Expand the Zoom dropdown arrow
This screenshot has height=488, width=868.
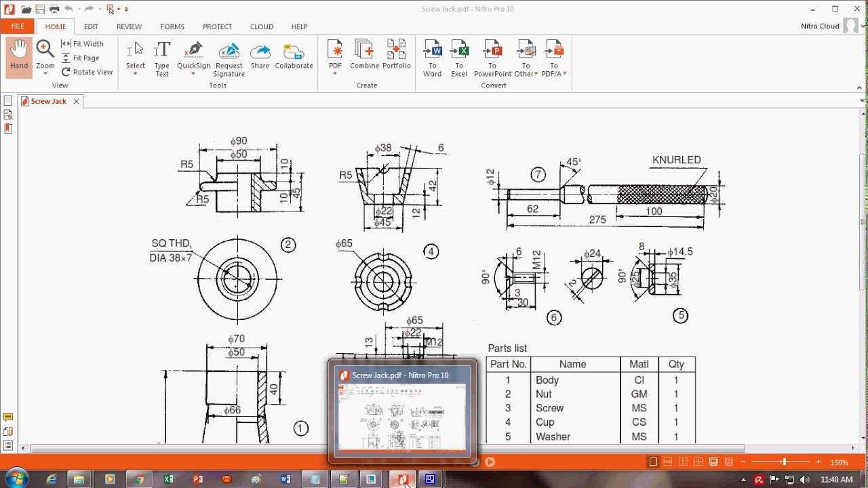(x=45, y=74)
